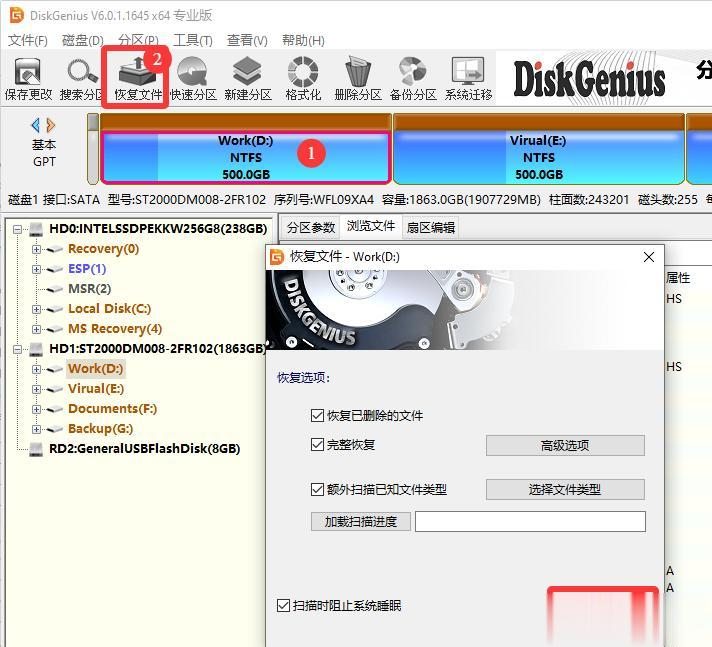Click the 选择文件类型 button
The height and width of the screenshot is (647, 712).
click(565, 489)
